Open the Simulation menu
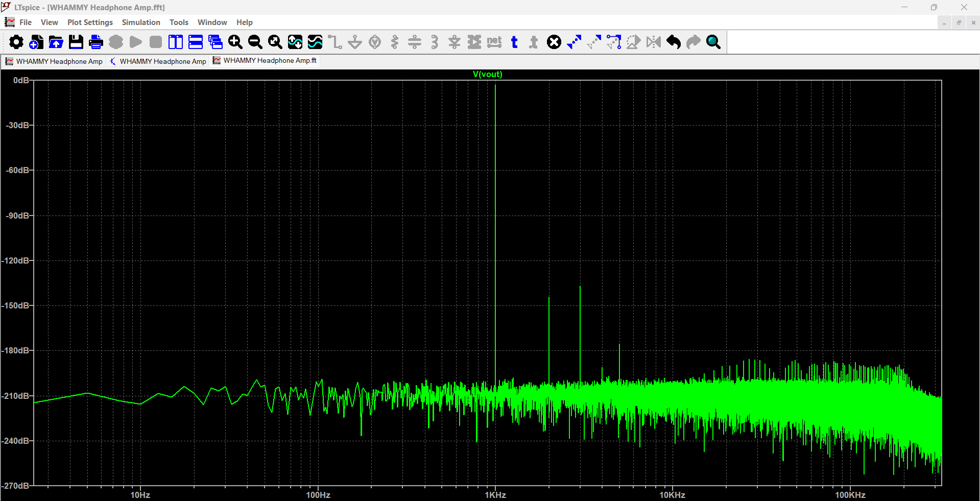Image resolution: width=980 pixels, height=501 pixels. 141,22
